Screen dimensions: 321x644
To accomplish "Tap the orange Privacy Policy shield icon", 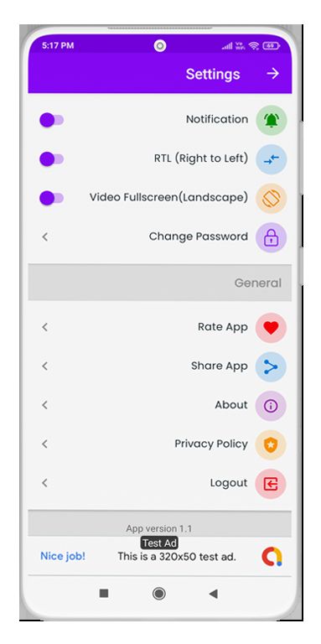I will pos(271,444).
